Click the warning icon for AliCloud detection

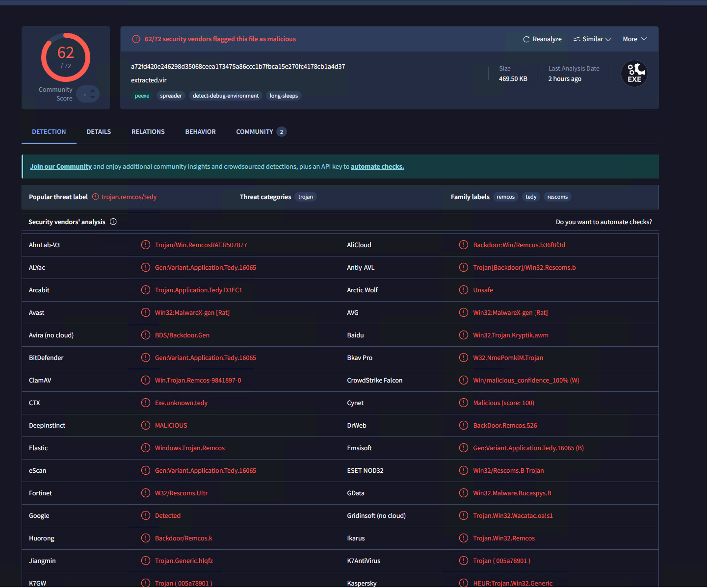coord(464,245)
